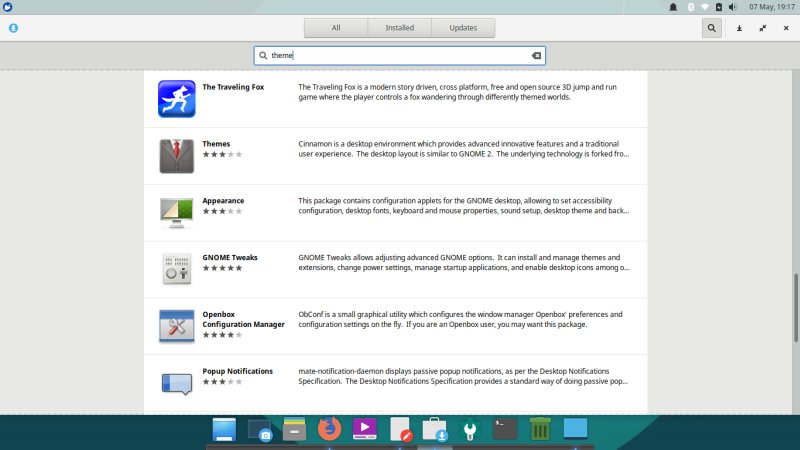
Task: Click the Themes suit icon
Action: pyautogui.click(x=177, y=156)
